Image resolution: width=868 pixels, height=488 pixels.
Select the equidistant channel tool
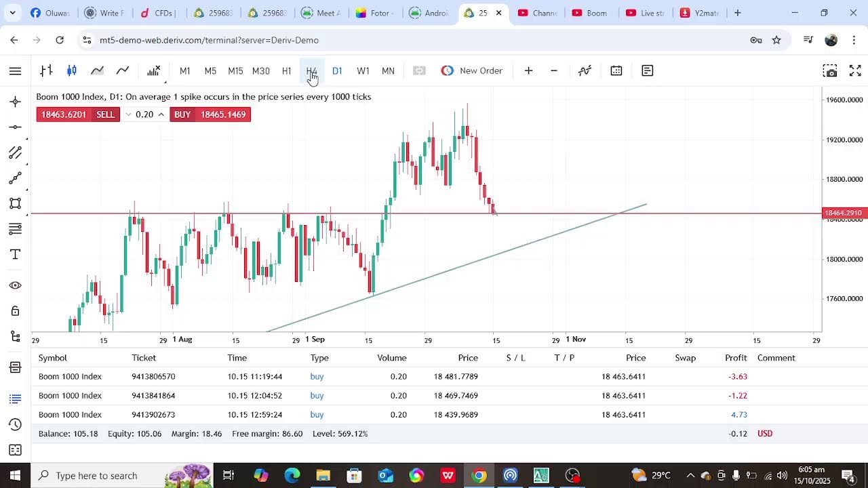[15, 152]
